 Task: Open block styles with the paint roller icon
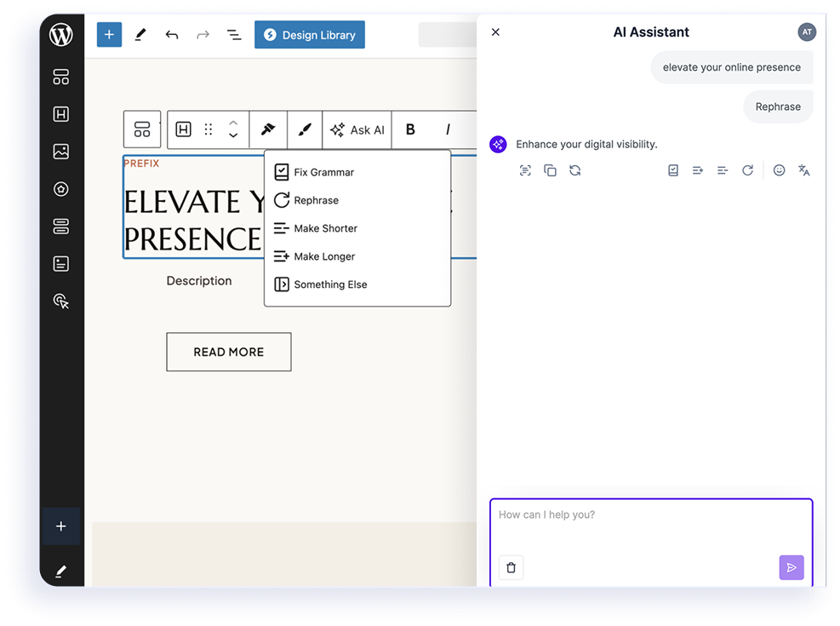coord(268,129)
